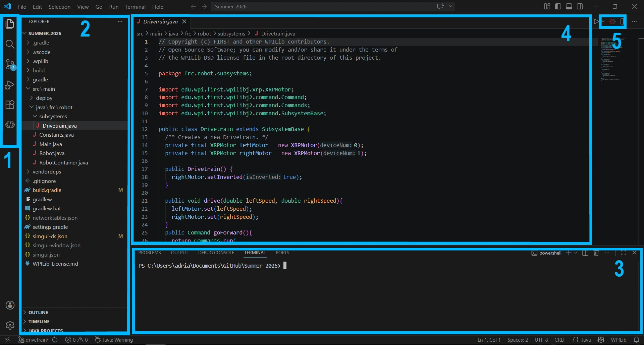Close the Drivetrain.java editor tab
The width and height of the screenshot is (644, 345).
pos(184,21)
